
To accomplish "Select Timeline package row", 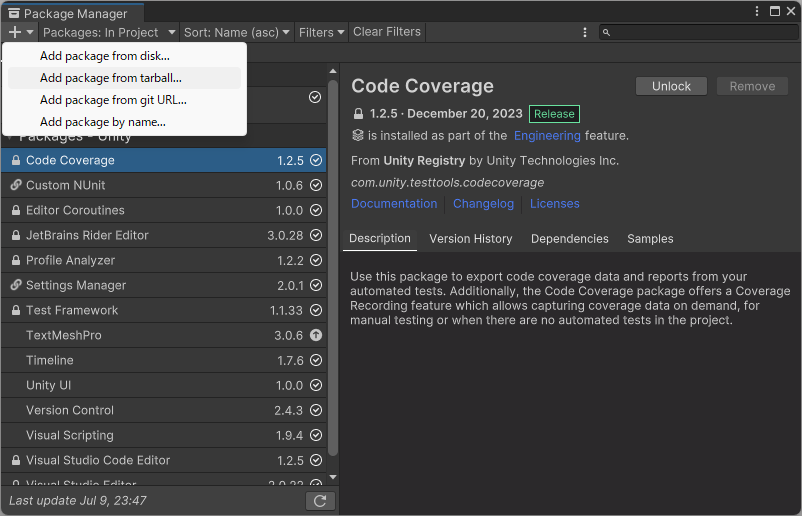I will 164,361.
